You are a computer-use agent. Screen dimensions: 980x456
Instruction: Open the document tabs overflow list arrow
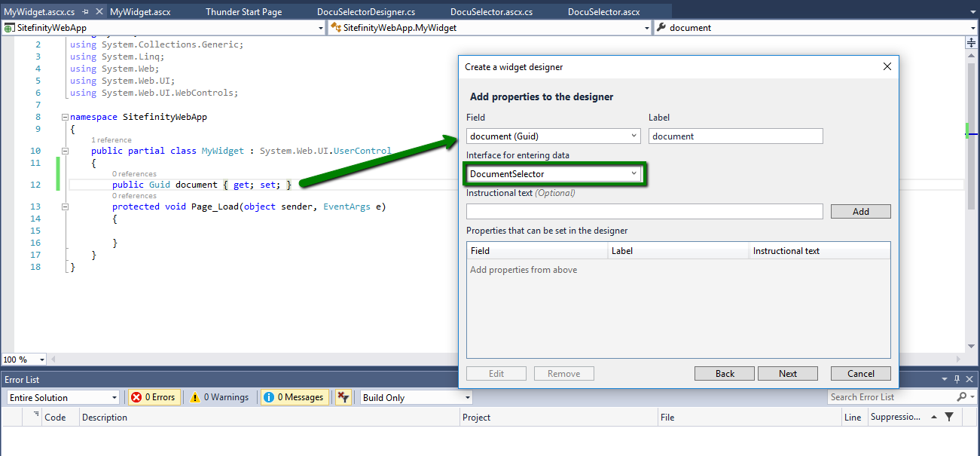click(x=973, y=12)
